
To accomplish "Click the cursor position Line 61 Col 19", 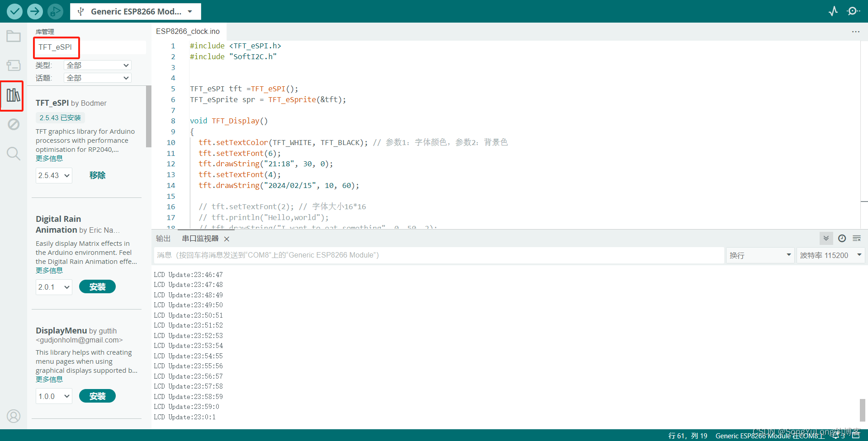I will point(688,436).
